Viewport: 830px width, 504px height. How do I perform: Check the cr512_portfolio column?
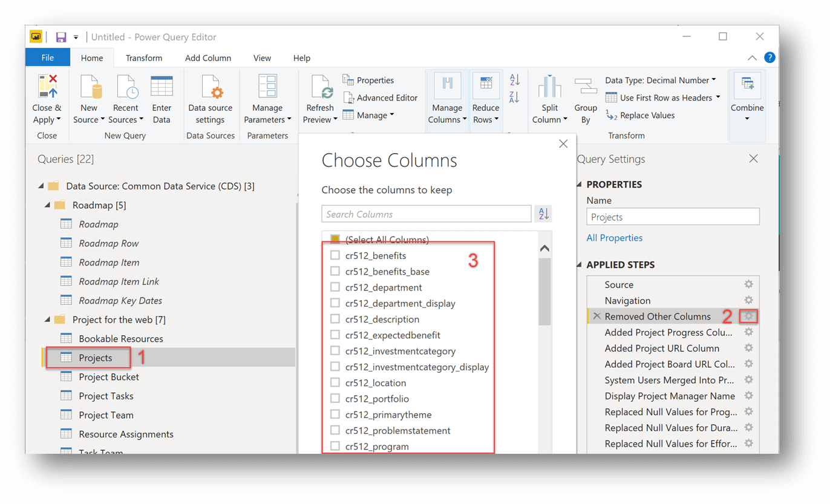[x=335, y=398]
